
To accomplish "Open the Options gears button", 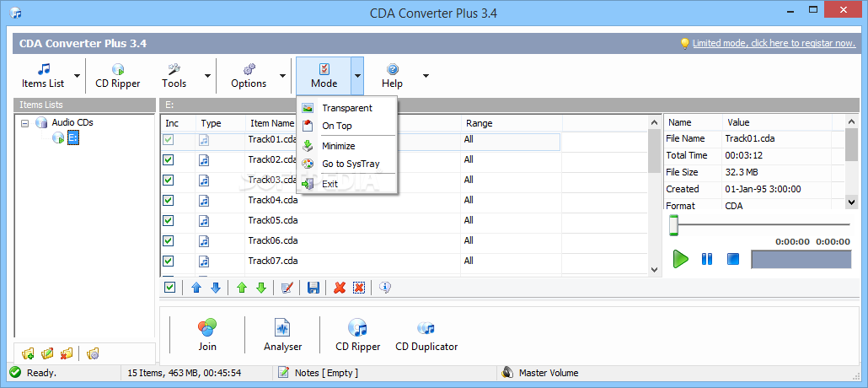I will click(x=249, y=76).
